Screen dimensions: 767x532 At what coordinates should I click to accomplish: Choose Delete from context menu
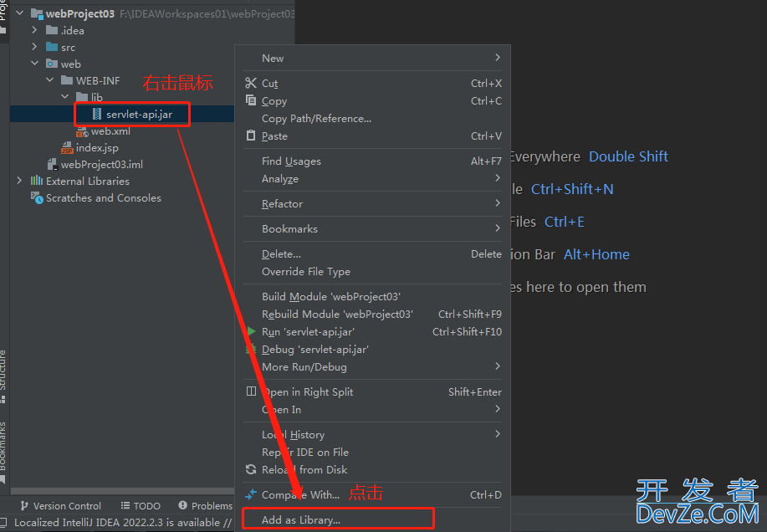tap(373, 253)
